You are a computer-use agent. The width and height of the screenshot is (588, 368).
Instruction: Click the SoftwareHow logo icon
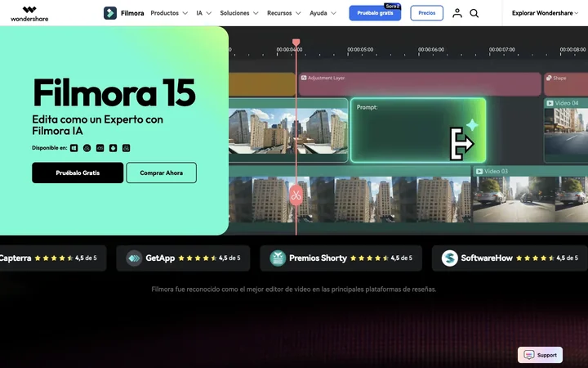[450, 258]
